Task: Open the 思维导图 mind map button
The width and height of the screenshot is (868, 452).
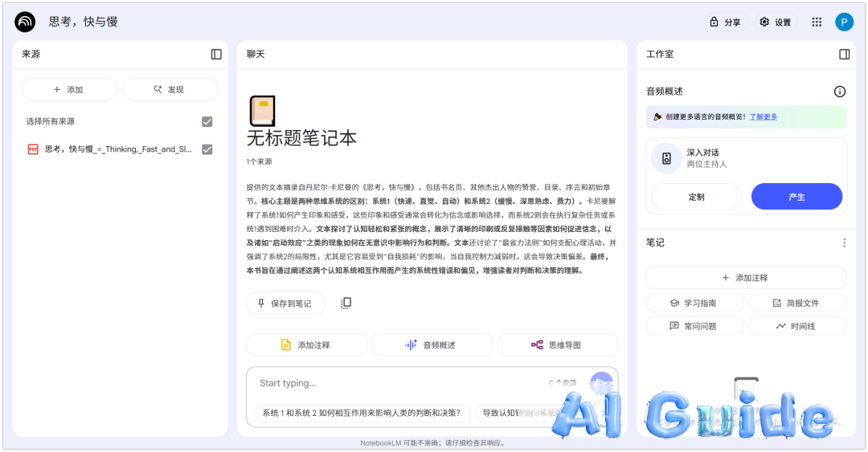Action: (x=558, y=344)
